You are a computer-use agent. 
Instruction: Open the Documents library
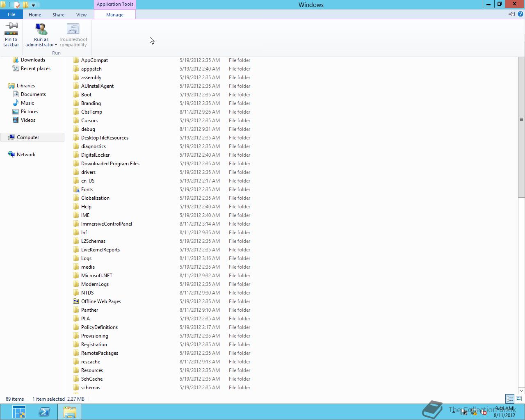pyautogui.click(x=33, y=94)
